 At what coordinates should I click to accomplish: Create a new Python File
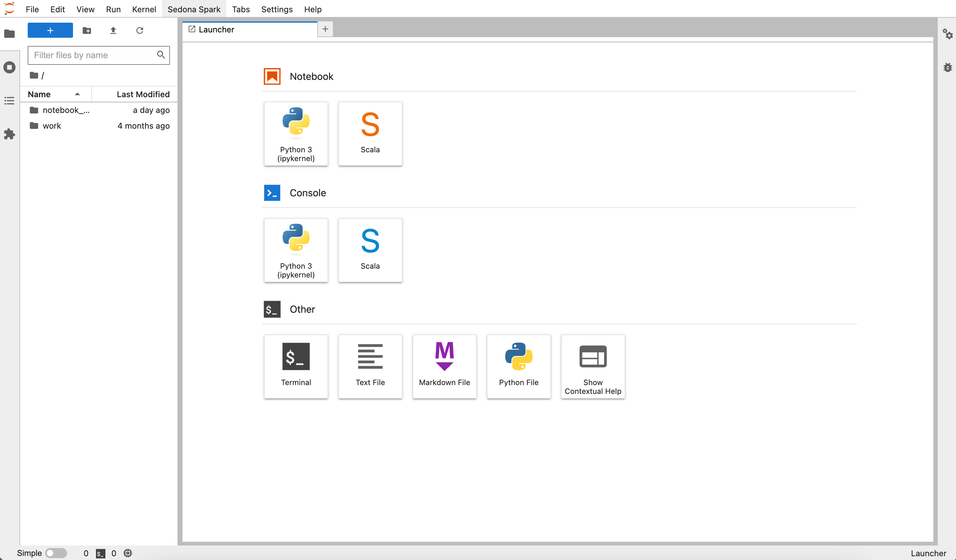coord(518,366)
